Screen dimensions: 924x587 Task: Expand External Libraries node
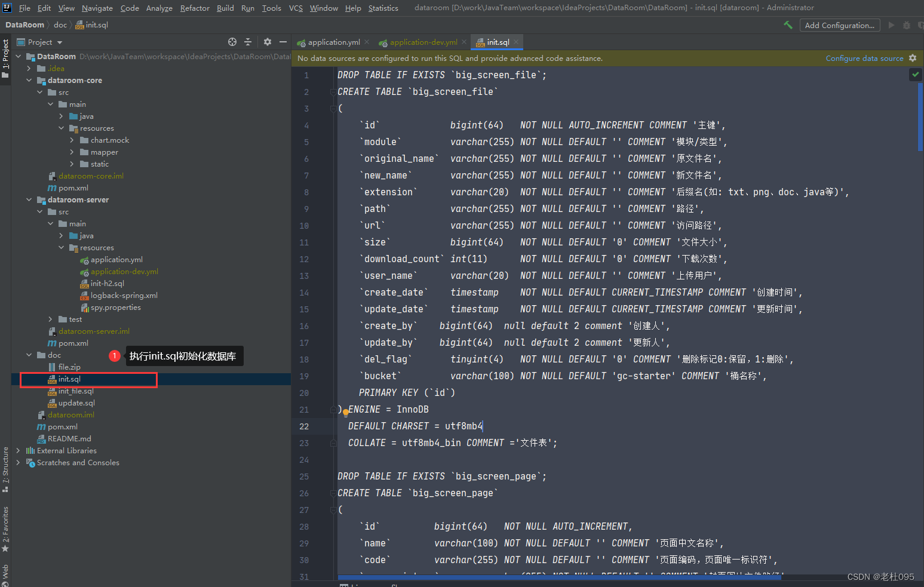click(18, 450)
